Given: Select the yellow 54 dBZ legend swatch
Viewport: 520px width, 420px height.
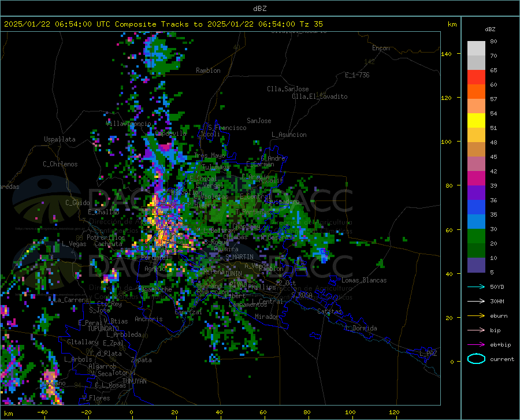Looking at the screenshot, I should pos(476,120).
